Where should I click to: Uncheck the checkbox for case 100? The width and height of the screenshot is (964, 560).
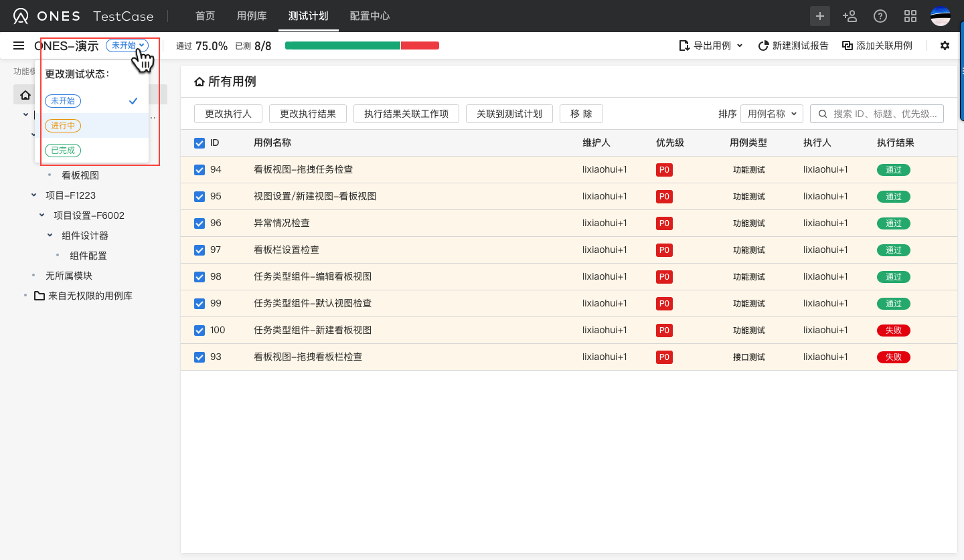click(x=199, y=331)
